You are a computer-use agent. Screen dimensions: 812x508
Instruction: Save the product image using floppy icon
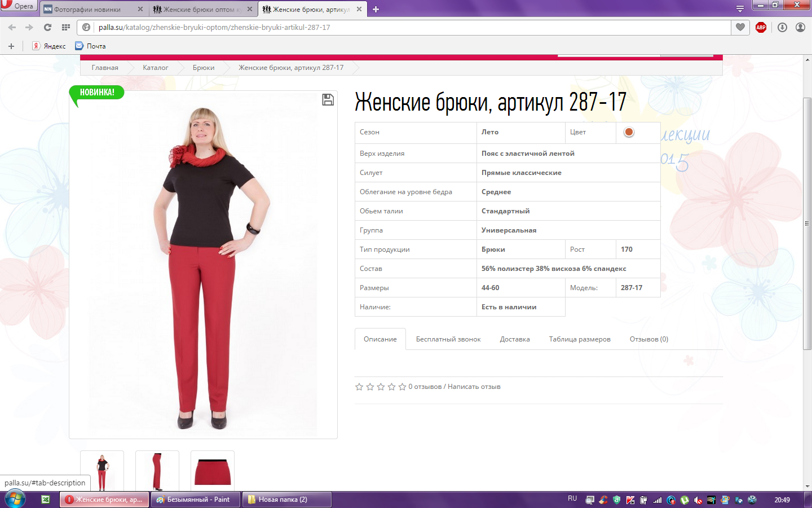pyautogui.click(x=328, y=100)
